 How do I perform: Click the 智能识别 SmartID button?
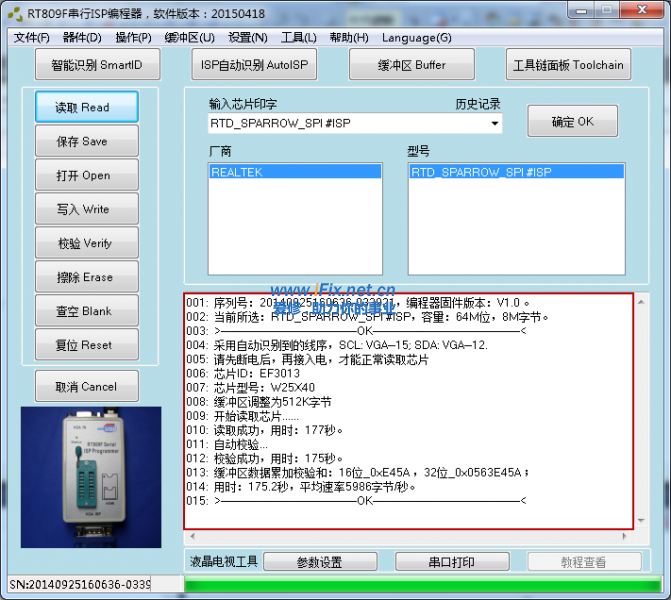click(x=97, y=65)
